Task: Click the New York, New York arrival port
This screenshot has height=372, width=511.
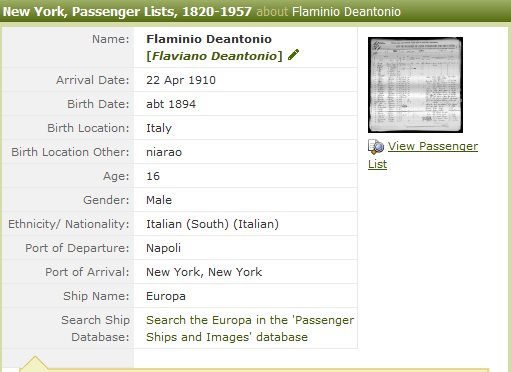Action: click(x=204, y=272)
